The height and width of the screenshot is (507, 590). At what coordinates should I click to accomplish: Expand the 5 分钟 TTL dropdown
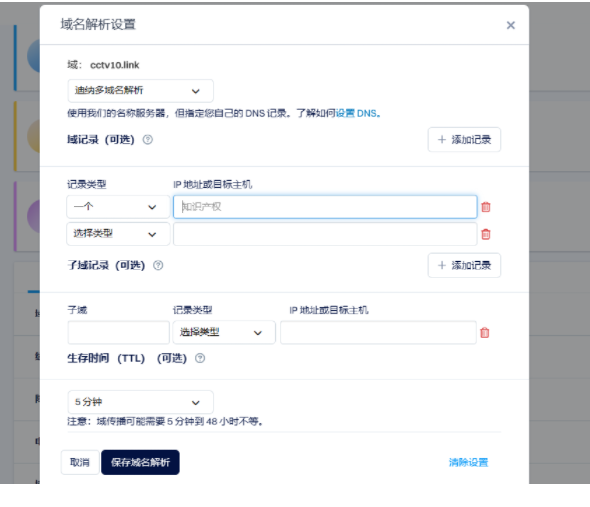click(140, 402)
